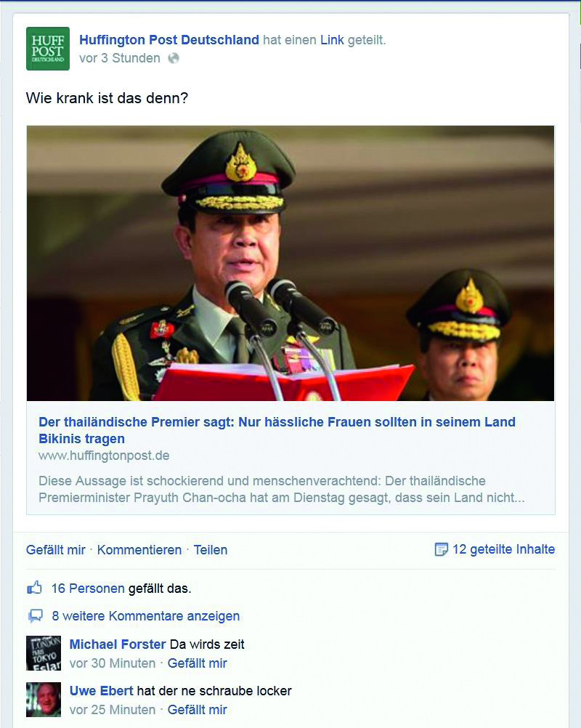The width and height of the screenshot is (581, 728).
Task: Click the blue Link word in header
Action: click(333, 40)
